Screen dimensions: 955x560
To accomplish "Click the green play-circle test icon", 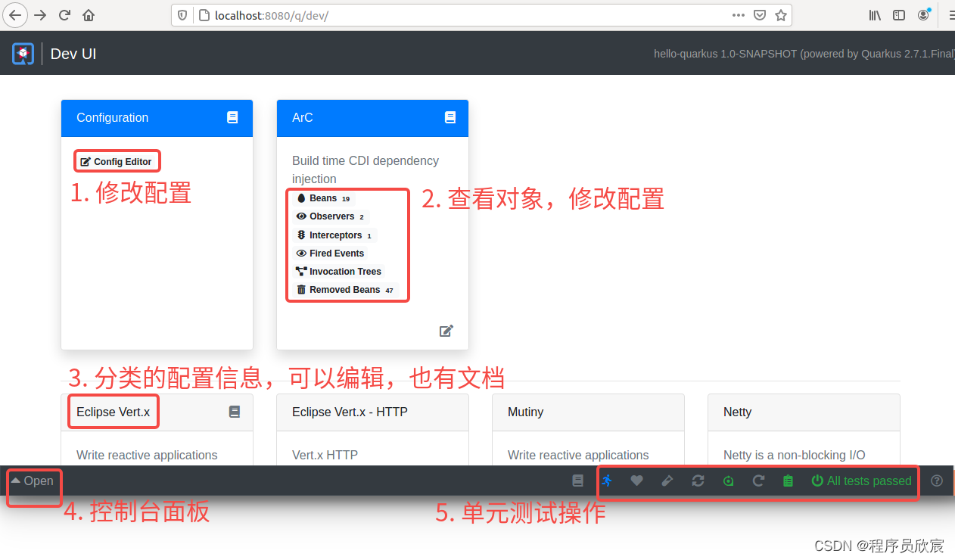I will [727, 481].
